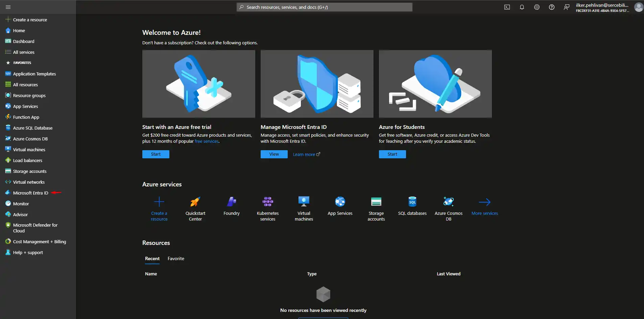Open the hamburger portal menu
This screenshot has height=319, width=644.
coord(8,7)
